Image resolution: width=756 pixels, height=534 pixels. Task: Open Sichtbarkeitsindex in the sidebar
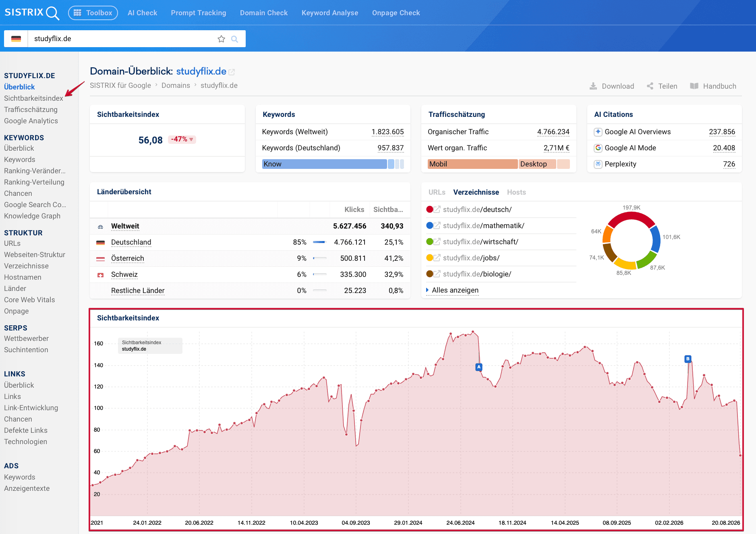(33, 98)
